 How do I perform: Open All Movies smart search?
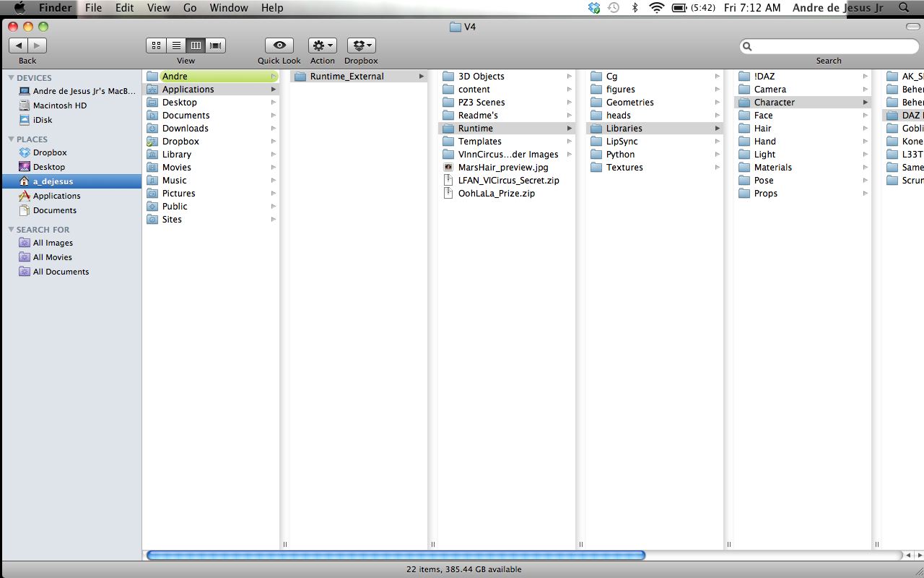71,257
